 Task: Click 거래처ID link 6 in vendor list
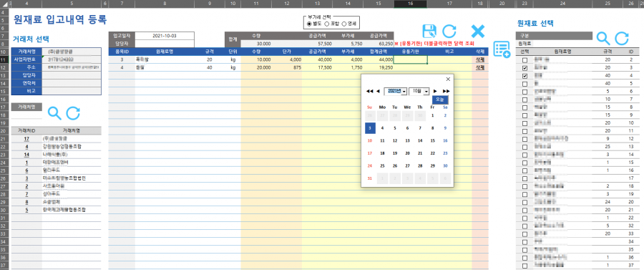coord(26,170)
